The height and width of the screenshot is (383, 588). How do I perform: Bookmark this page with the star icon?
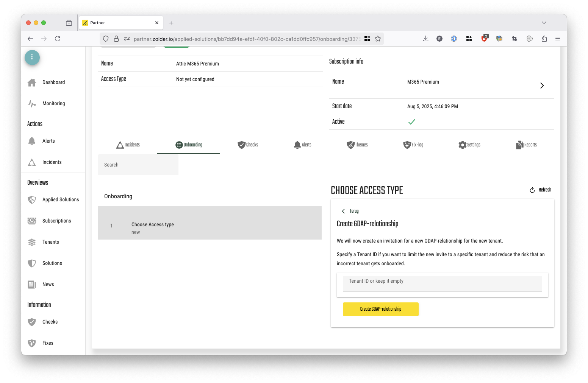click(x=378, y=39)
